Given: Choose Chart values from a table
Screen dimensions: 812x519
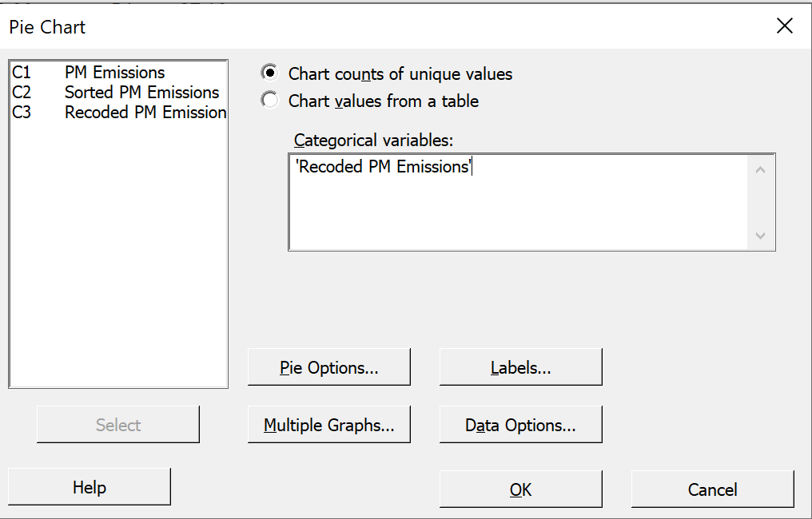Looking at the screenshot, I should click(369, 101).
